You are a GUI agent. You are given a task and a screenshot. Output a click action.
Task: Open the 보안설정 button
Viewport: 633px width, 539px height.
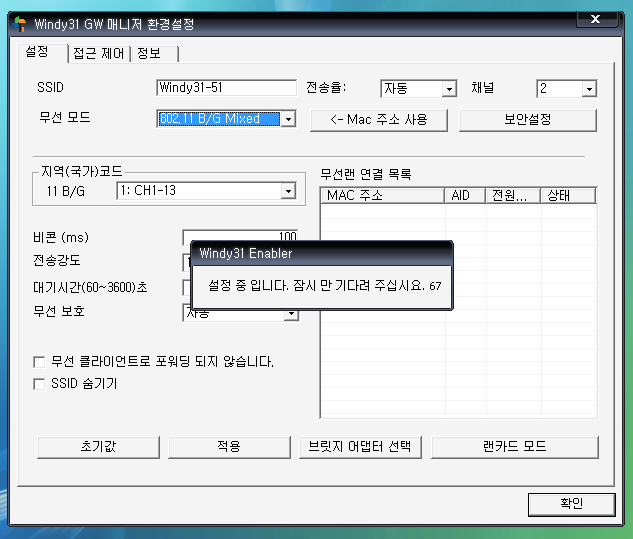click(528, 120)
